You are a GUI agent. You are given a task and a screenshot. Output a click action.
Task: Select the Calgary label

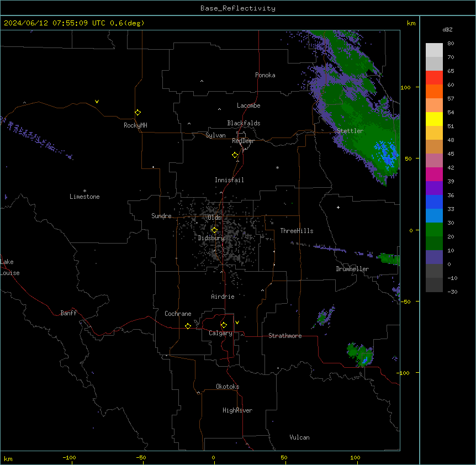coord(221,333)
